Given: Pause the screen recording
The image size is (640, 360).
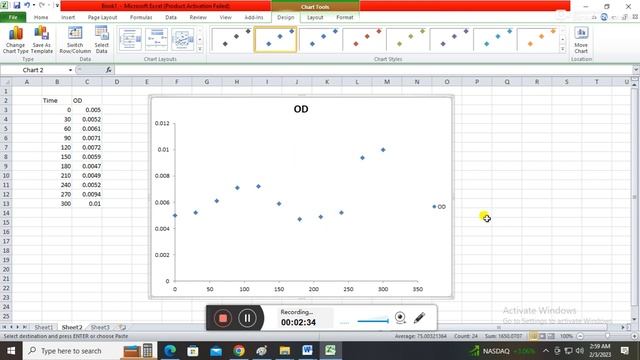Looking at the screenshot, I should point(247,318).
